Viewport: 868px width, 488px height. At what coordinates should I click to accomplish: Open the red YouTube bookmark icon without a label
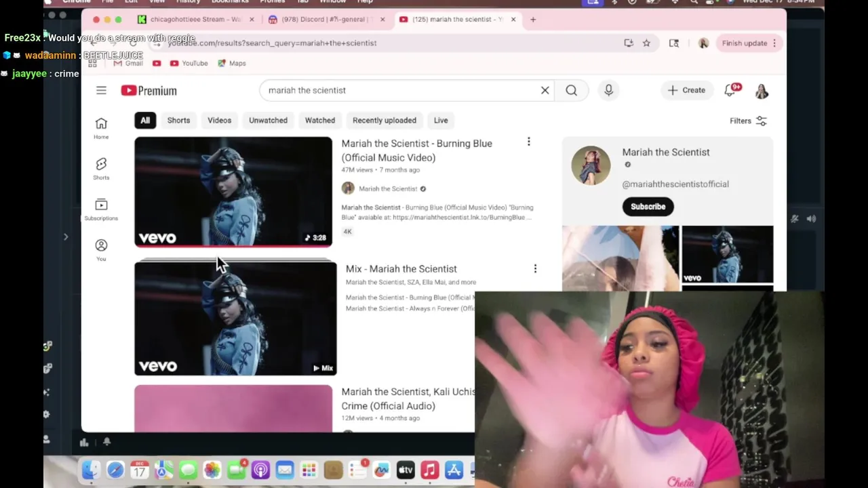point(157,63)
